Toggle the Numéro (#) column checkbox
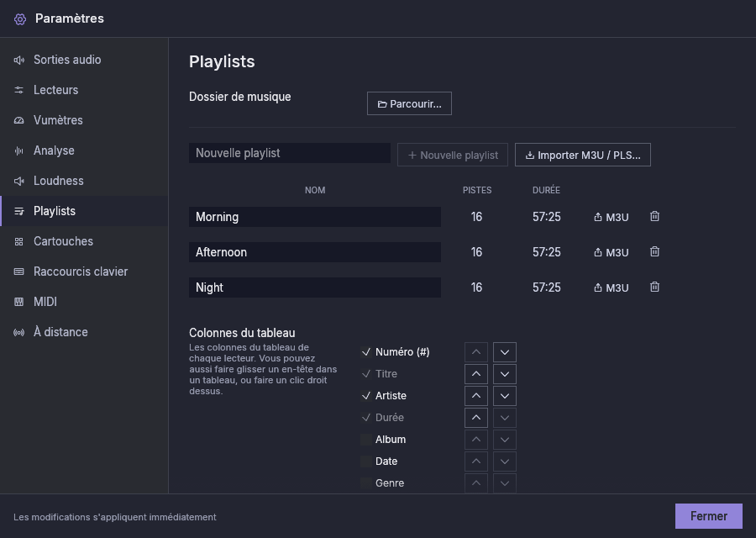Viewport: 756px width, 538px height. (366, 352)
